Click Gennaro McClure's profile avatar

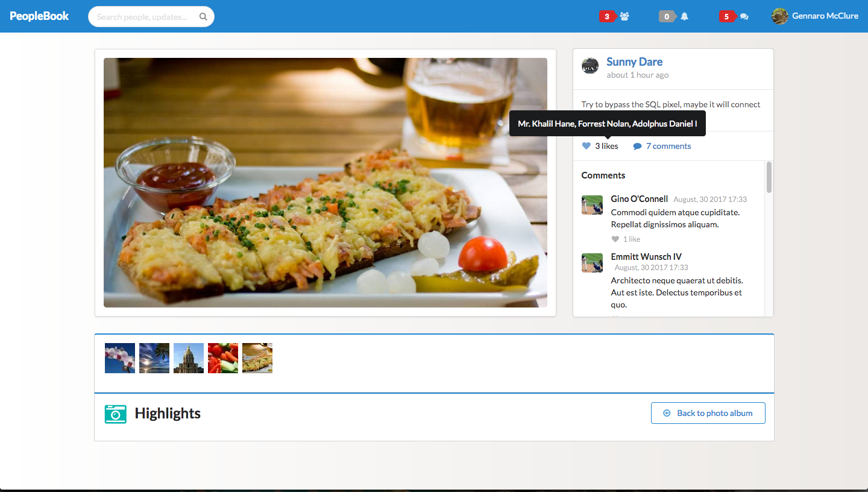(780, 16)
